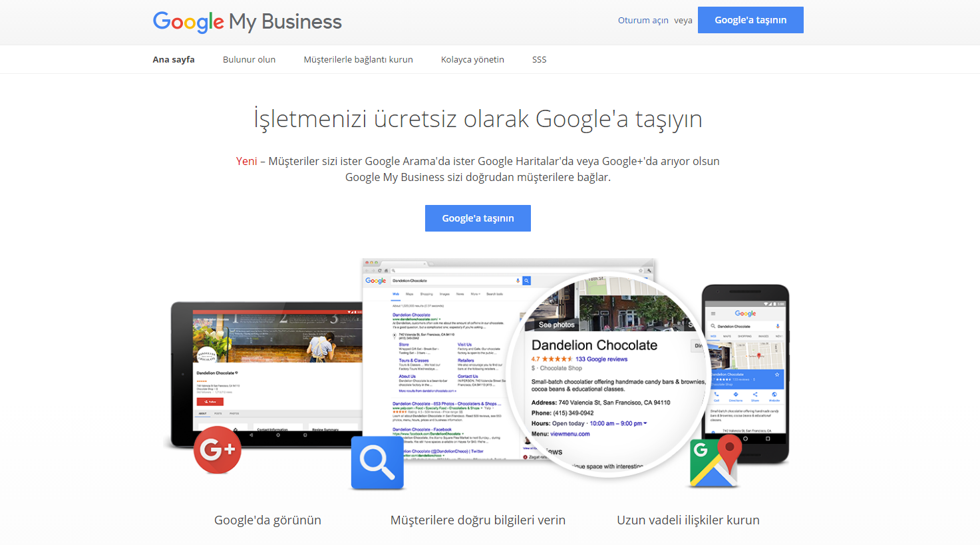Click the Google My Business logo
Screen dimensions: 980x545
coord(247,21)
